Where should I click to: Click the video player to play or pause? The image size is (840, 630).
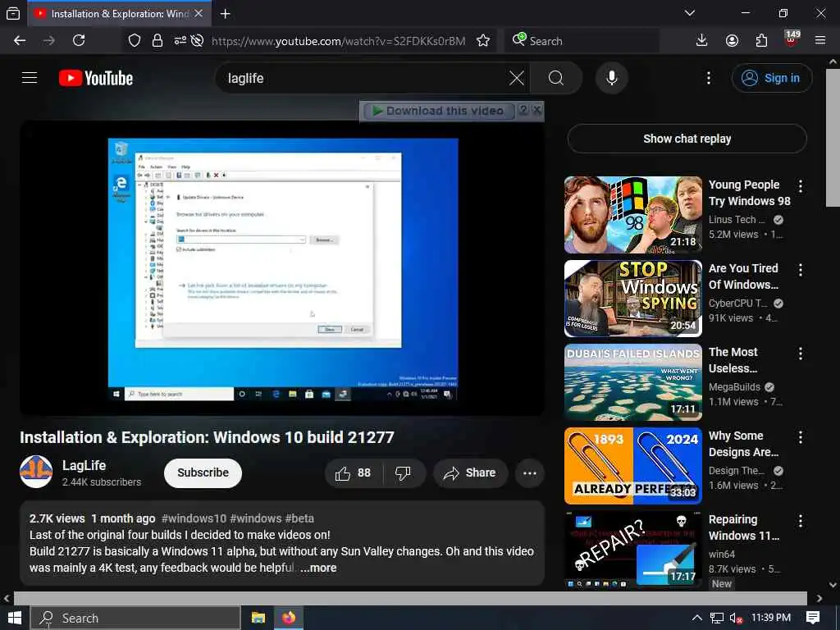(282, 268)
